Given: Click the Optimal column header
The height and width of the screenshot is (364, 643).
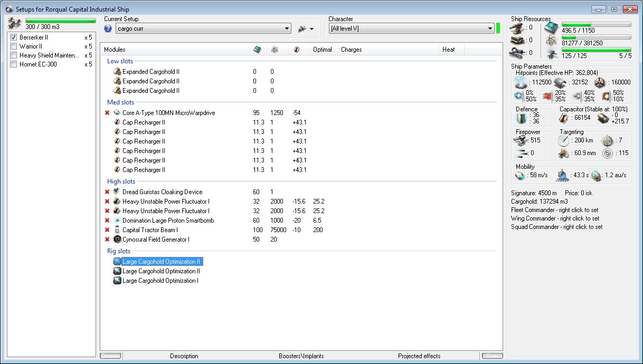Looking at the screenshot, I should pos(323,50).
